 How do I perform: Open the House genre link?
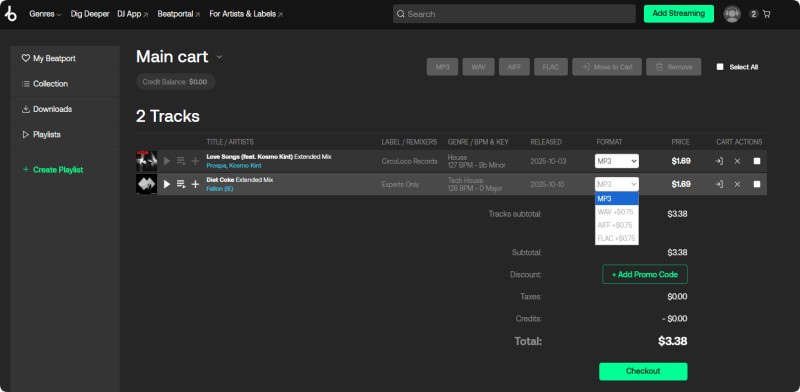(457, 158)
